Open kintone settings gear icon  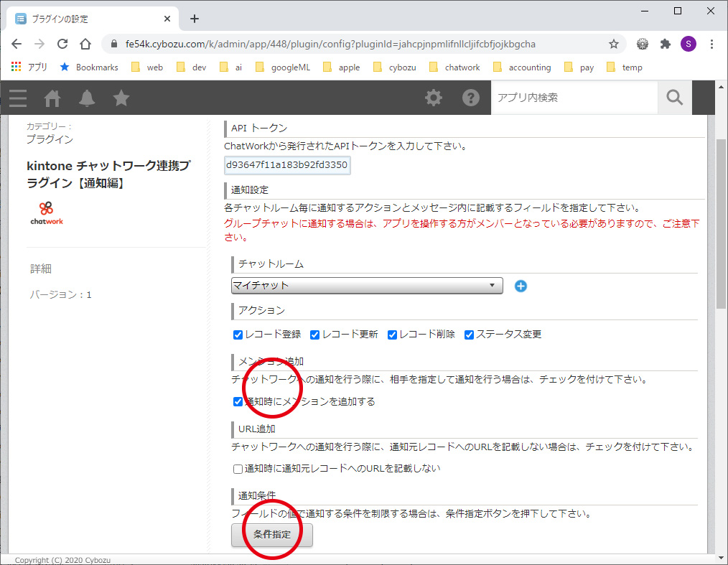point(434,98)
